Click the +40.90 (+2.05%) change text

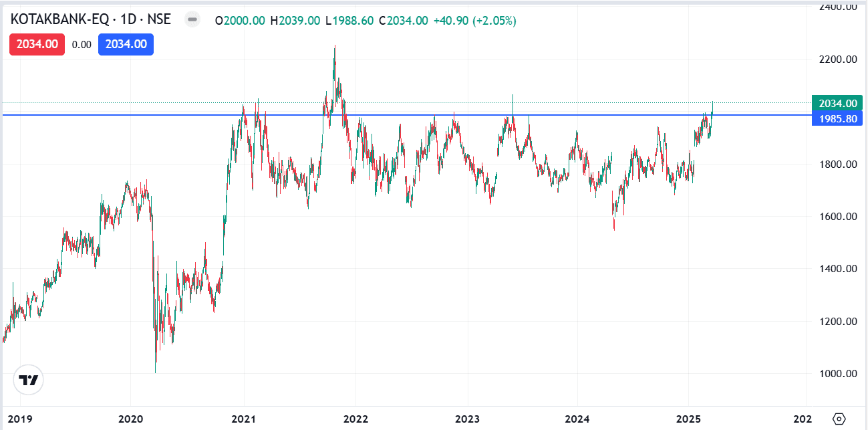pyautogui.click(x=474, y=21)
